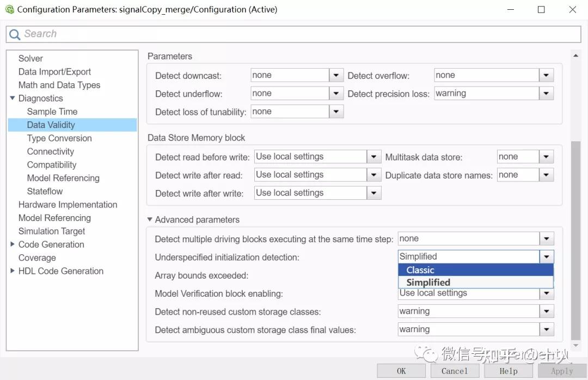This screenshot has width=588, height=380.
Task: Open multiple driving blocks detection dropdown
Action: coord(547,238)
